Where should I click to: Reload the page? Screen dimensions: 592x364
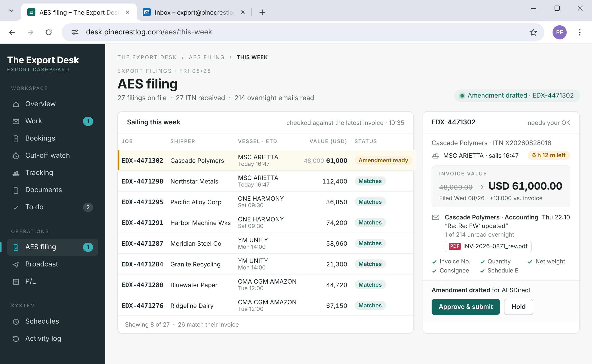coord(49,32)
